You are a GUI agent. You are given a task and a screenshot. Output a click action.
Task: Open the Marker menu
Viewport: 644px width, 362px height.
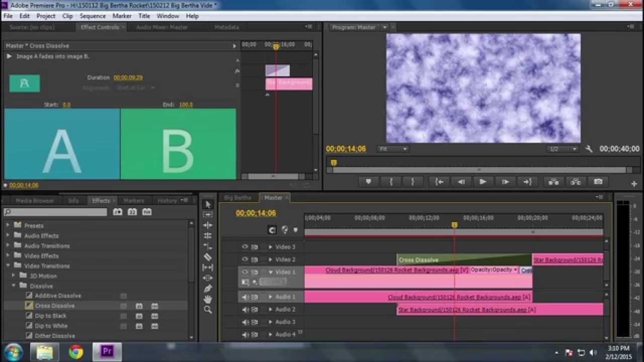click(x=122, y=16)
